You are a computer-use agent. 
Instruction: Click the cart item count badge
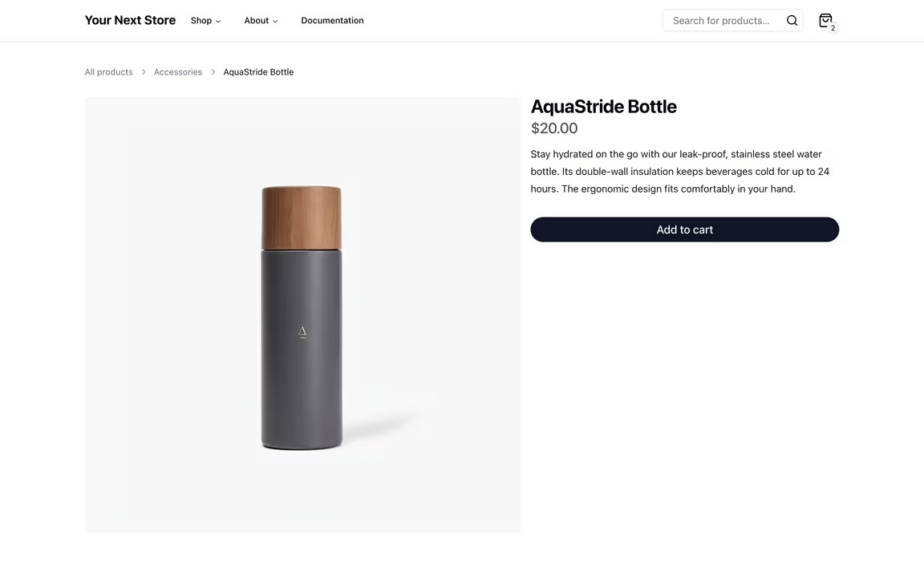(833, 28)
